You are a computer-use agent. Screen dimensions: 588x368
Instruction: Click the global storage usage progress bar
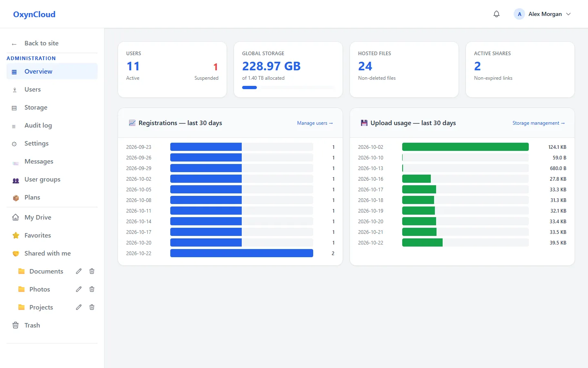point(288,87)
